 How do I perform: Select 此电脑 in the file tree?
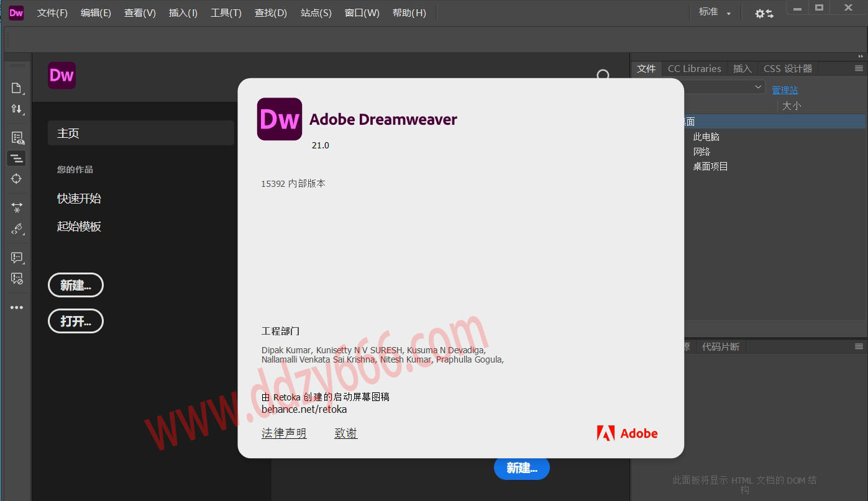[x=706, y=137]
